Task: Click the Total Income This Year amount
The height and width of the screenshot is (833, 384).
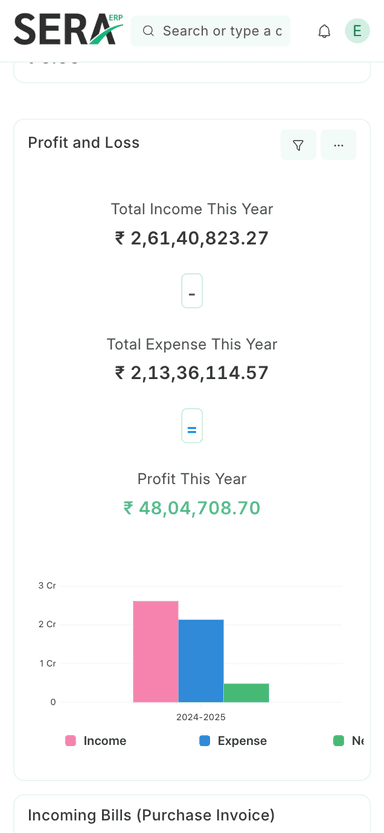Action: (x=192, y=238)
